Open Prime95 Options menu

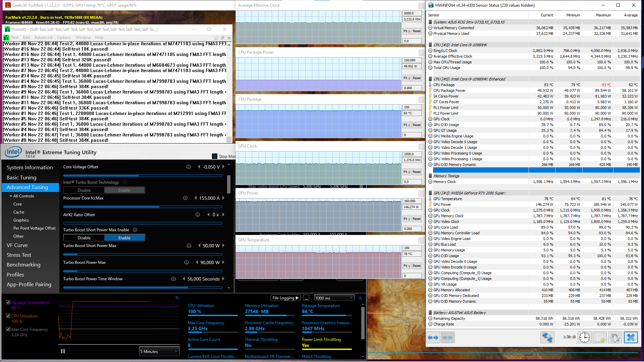click(64, 38)
